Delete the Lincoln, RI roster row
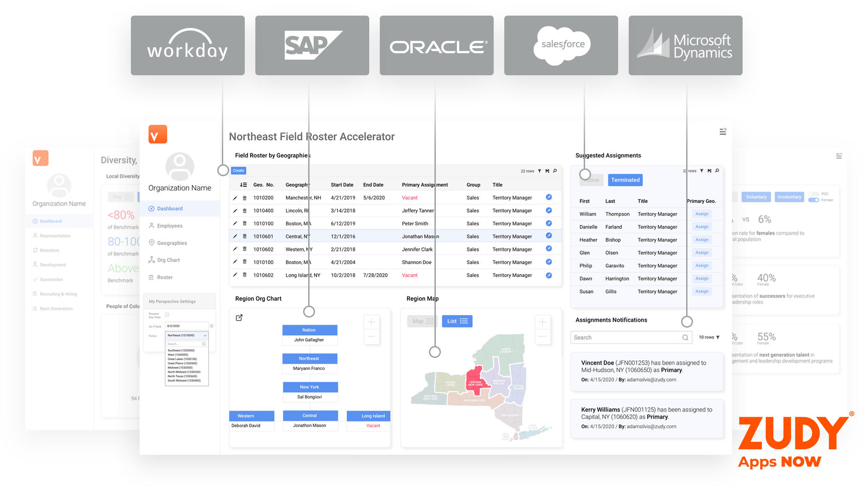The height and width of the screenshot is (491, 868). tap(244, 211)
